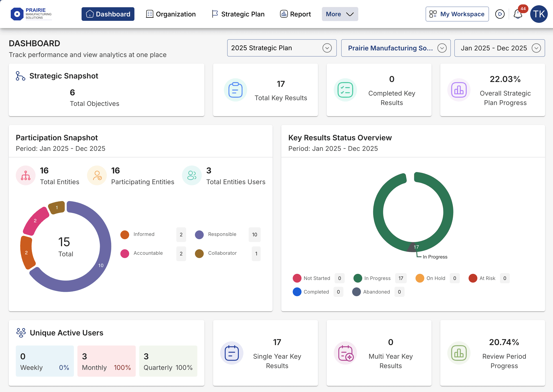
Task: Click the Review Period Progress chart icon
Action: [459, 353]
